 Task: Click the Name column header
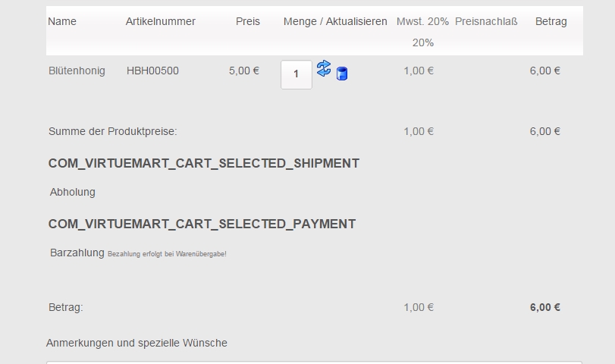click(x=62, y=21)
